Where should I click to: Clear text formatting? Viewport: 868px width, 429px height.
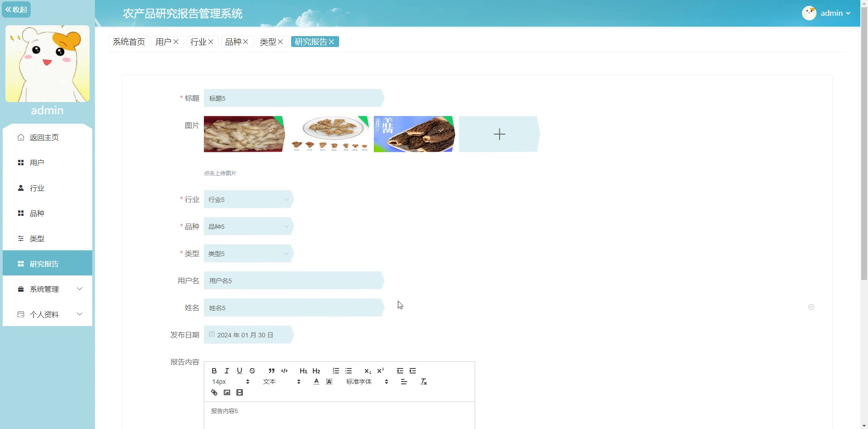tap(424, 382)
